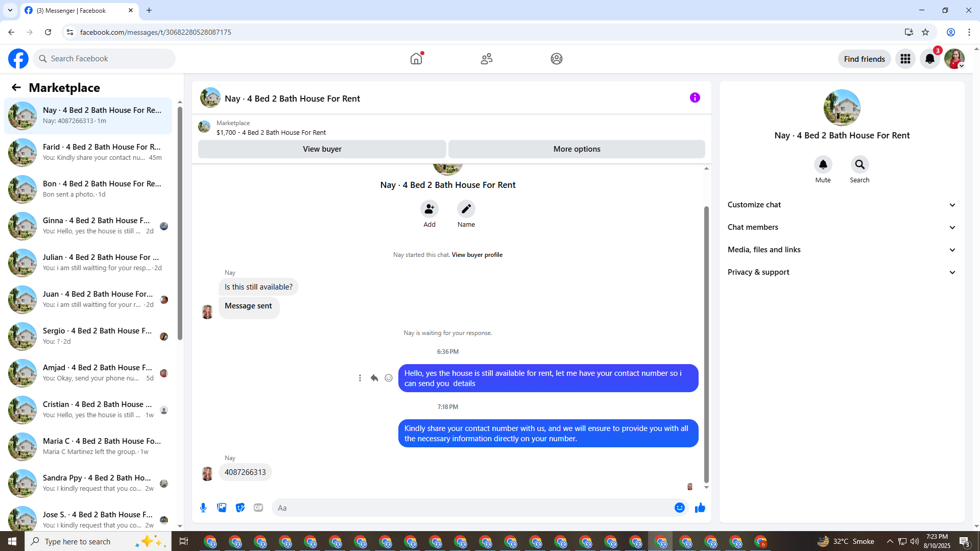Open the $1,700 Marketplace listing link
Image resolution: width=980 pixels, height=551 pixels.
(x=271, y=132)
